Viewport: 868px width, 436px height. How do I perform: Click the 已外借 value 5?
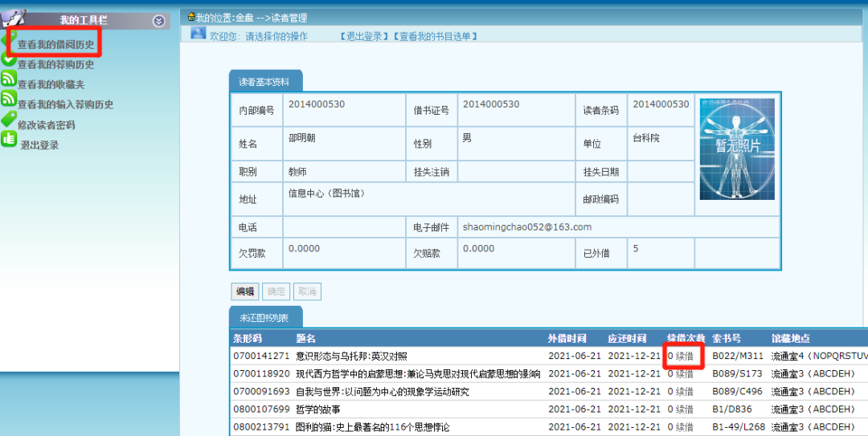point(636,248)
